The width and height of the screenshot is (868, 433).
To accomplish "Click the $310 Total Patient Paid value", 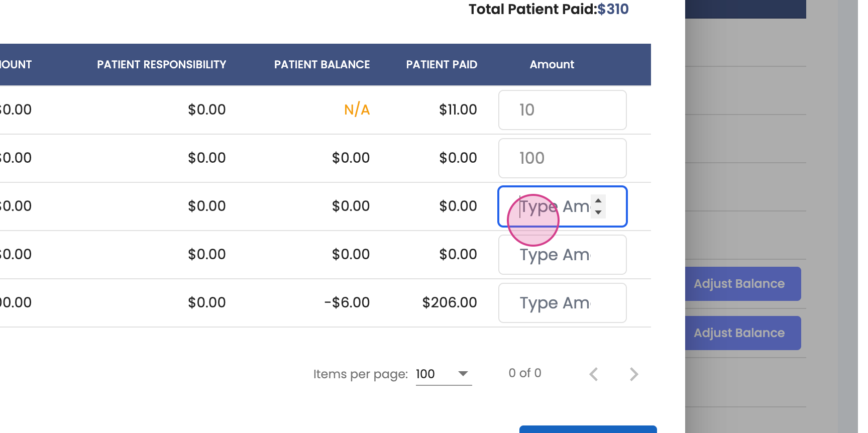I will (613, 9).
